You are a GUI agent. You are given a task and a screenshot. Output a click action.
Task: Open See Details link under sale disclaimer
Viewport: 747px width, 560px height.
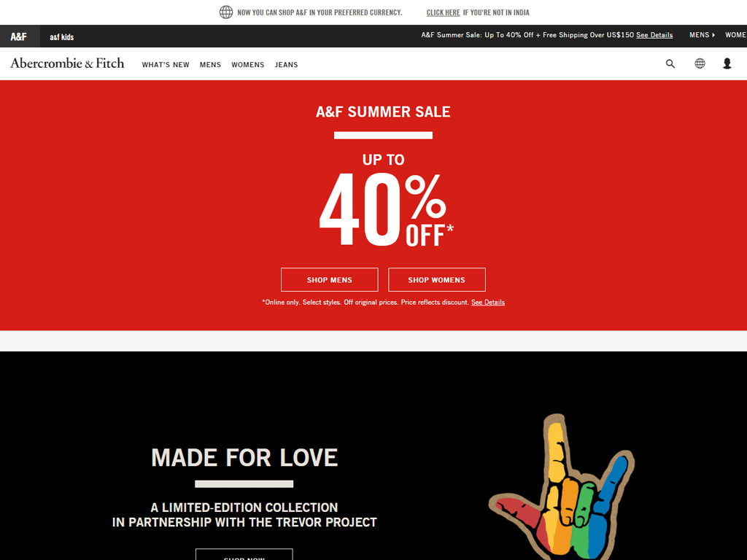(488, 303)
